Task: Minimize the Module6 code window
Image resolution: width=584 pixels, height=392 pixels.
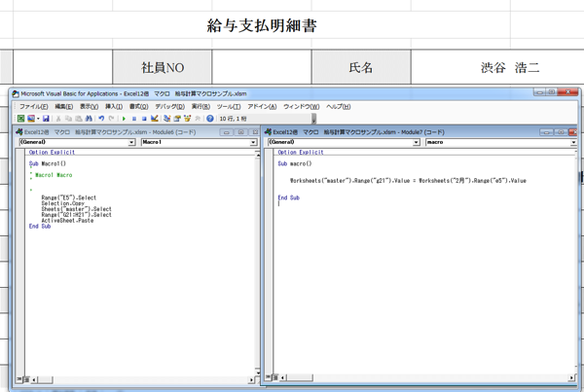Action: [x=226, y=132]
